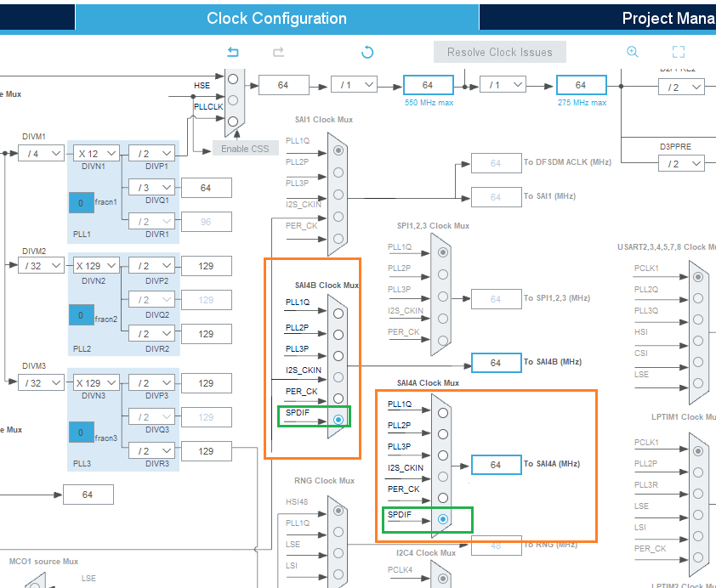Screen dimensions: 716x588
Task: Open the DIVR3 /2 dropdown
Action: coord(151,450)
